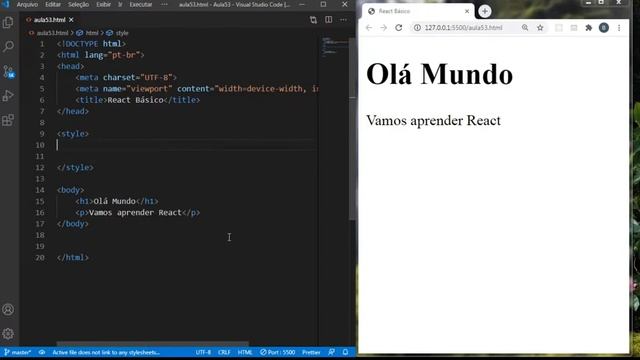Click the master branch in status bar
640x360 pixels.
click(x=17, y=352)
